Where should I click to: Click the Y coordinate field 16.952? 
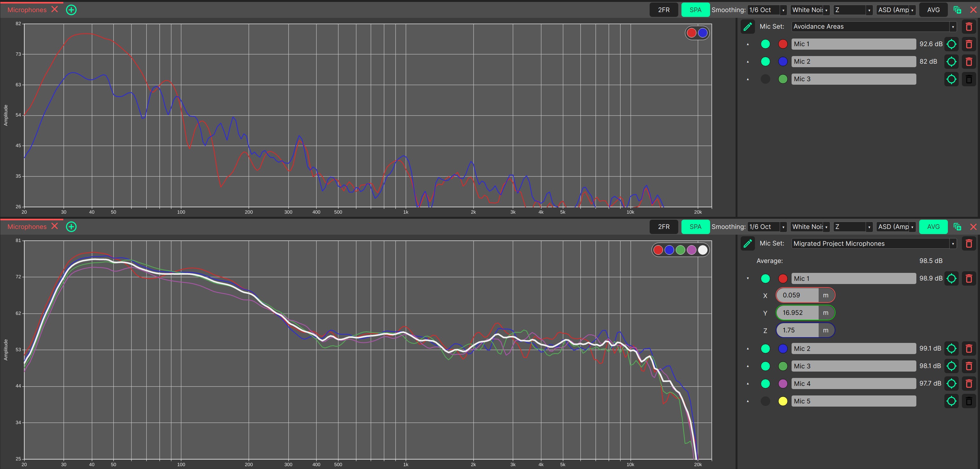coord(797,313)
